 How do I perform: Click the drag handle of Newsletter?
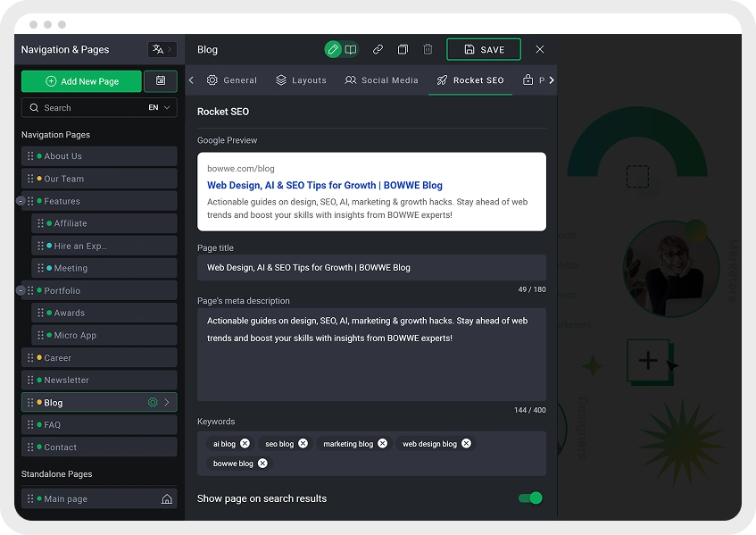coord(30,380)
